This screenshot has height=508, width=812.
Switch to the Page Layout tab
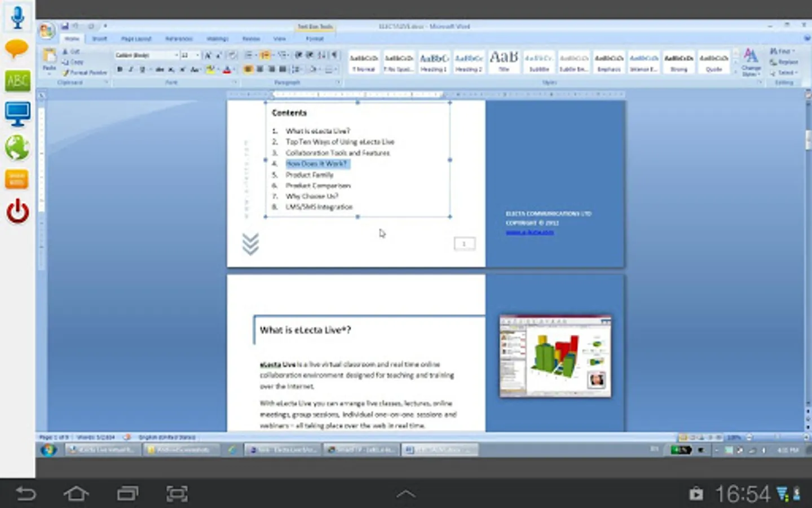[x=136, y=39]
